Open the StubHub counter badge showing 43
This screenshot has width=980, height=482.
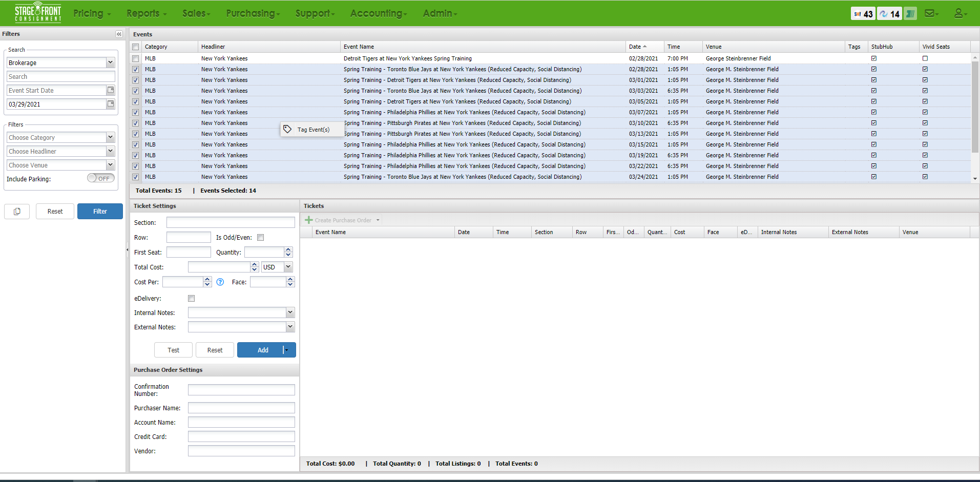(x=863, y=14)
